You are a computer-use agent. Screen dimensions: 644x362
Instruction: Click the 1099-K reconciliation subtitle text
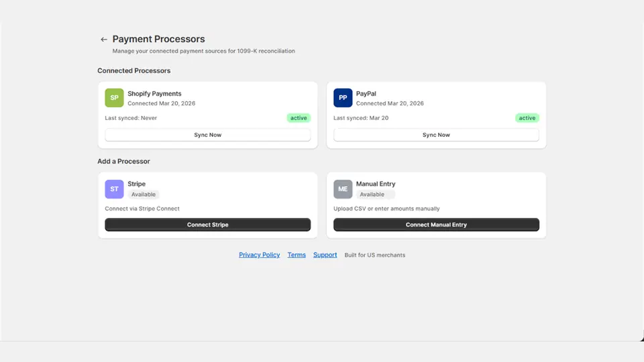pyautogui.click(x=204, y=51)
